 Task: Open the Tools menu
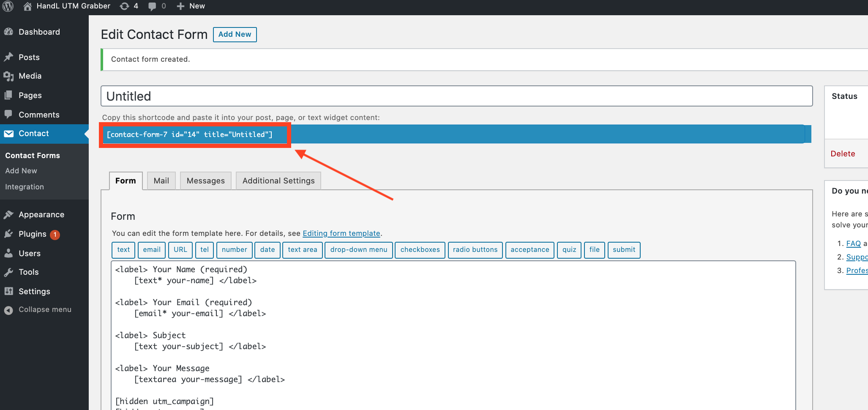coord(28,272)
